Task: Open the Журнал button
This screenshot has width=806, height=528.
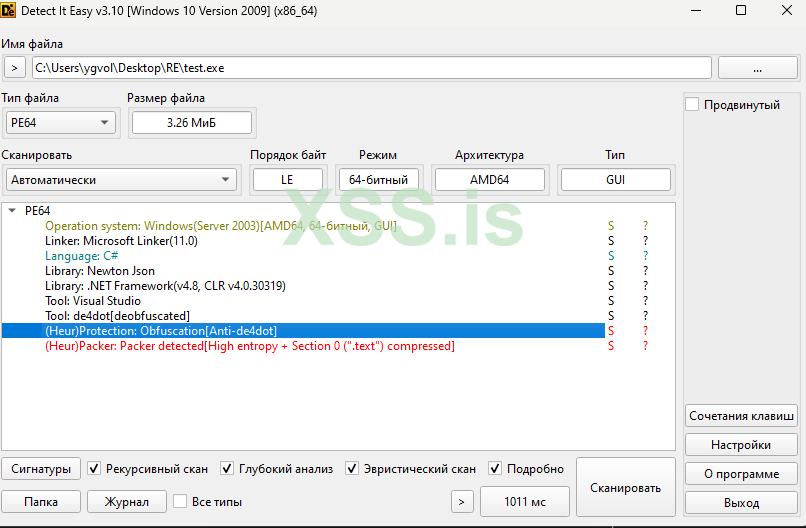Action: [x=127, y=502]
